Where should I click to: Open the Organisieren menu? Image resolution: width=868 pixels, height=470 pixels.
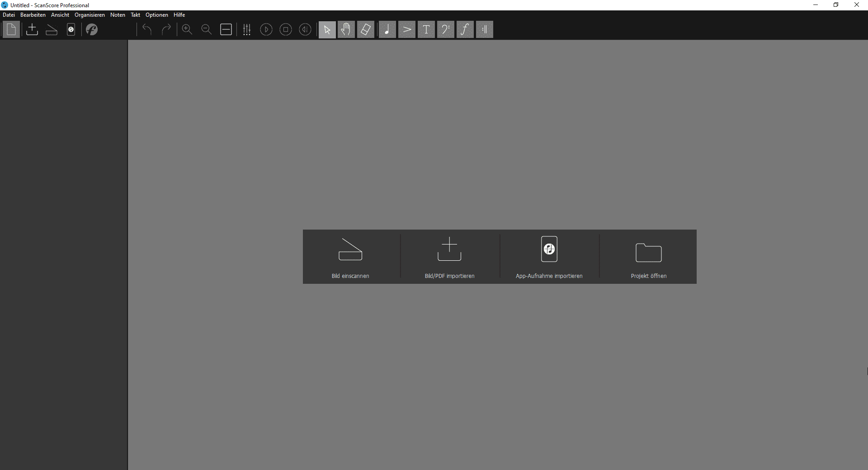coord(90,15)
